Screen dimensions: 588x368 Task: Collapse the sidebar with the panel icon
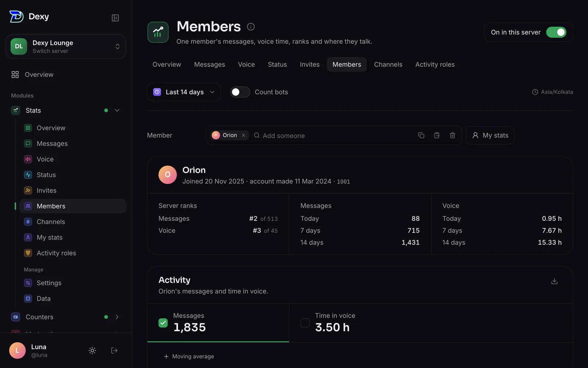[x=115, y=18]
